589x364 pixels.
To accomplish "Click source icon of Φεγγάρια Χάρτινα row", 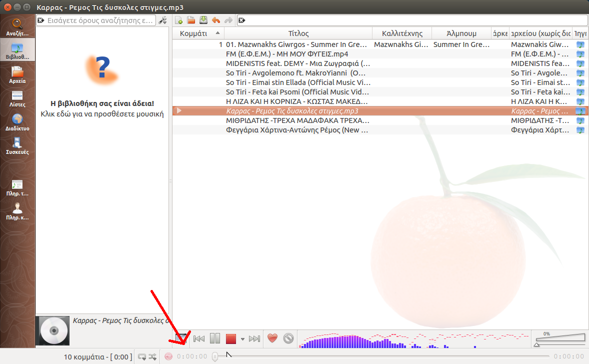I will [580, 130].
